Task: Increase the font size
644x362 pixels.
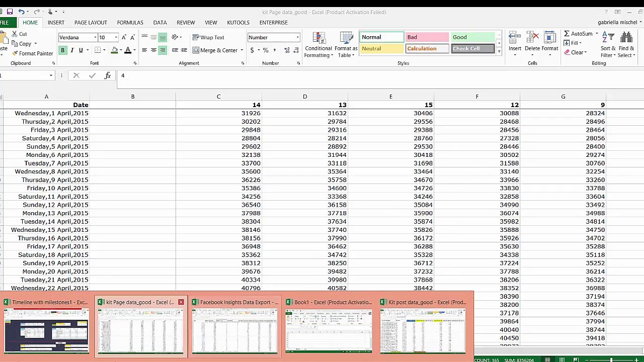Action: point(124,38)
